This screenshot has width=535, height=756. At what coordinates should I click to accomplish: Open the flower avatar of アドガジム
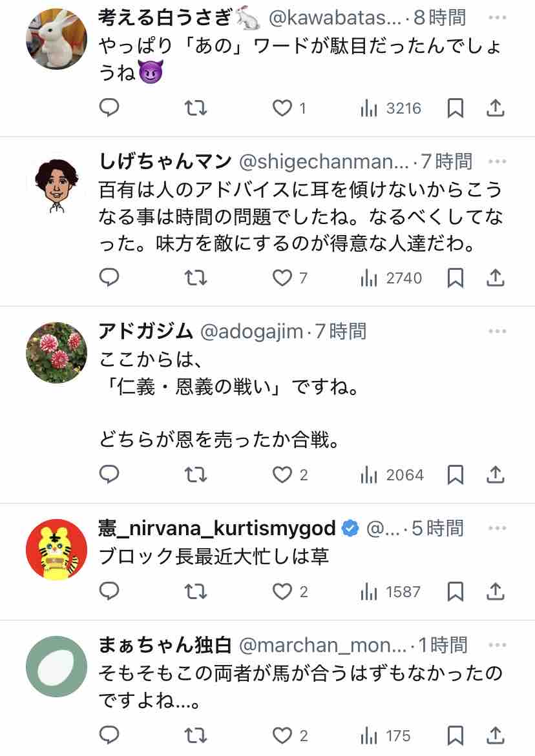click(x=56, y=352)
